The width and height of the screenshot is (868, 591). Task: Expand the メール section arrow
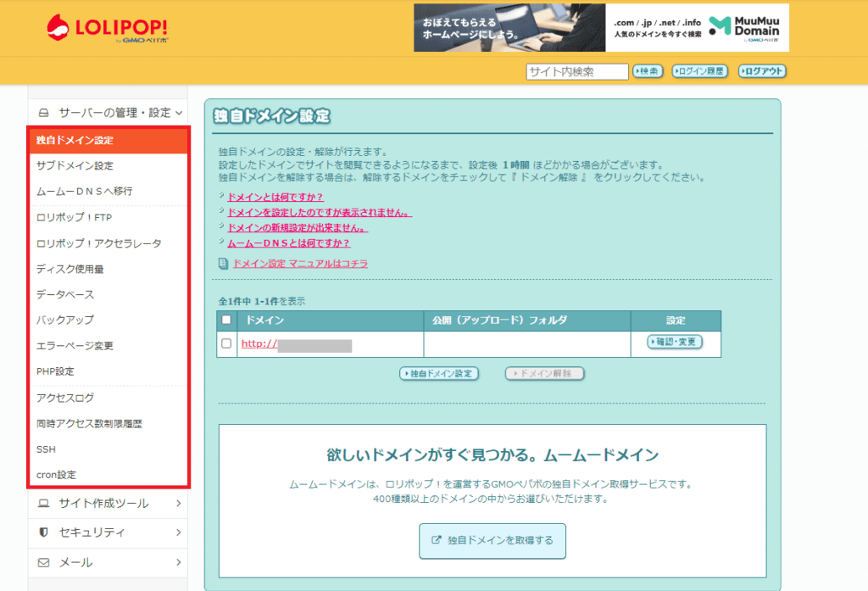tap(178, 562)
